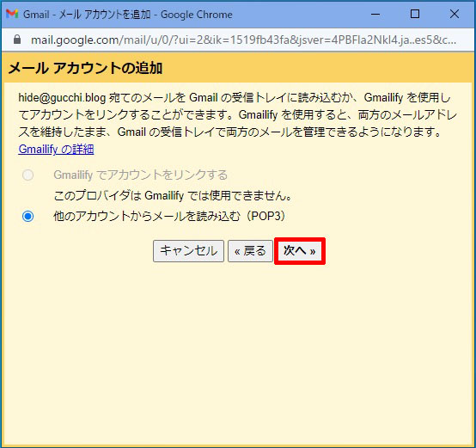476x448 pixels.
Task: Click the 'メール アカウントの追加' heading
Action: 85,68
